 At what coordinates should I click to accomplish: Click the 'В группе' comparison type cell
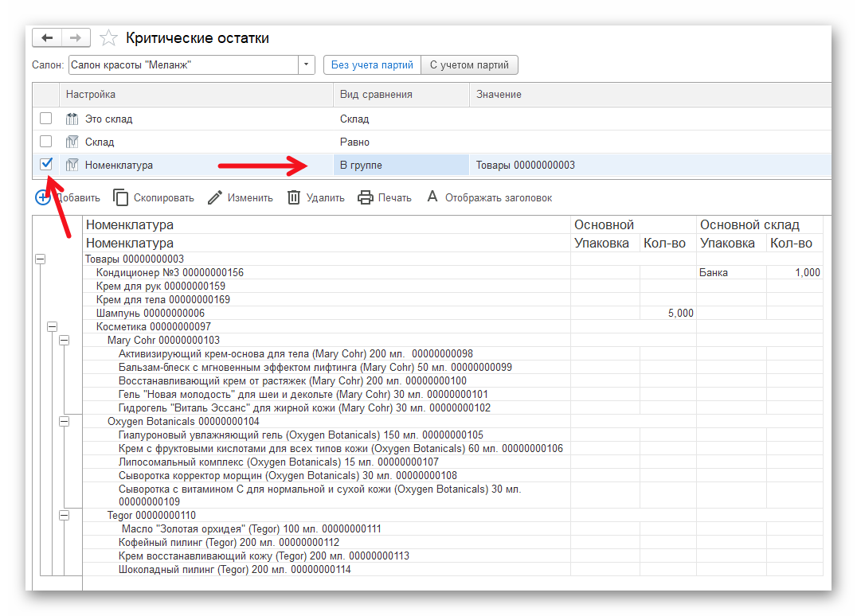(x=401, y=165)
